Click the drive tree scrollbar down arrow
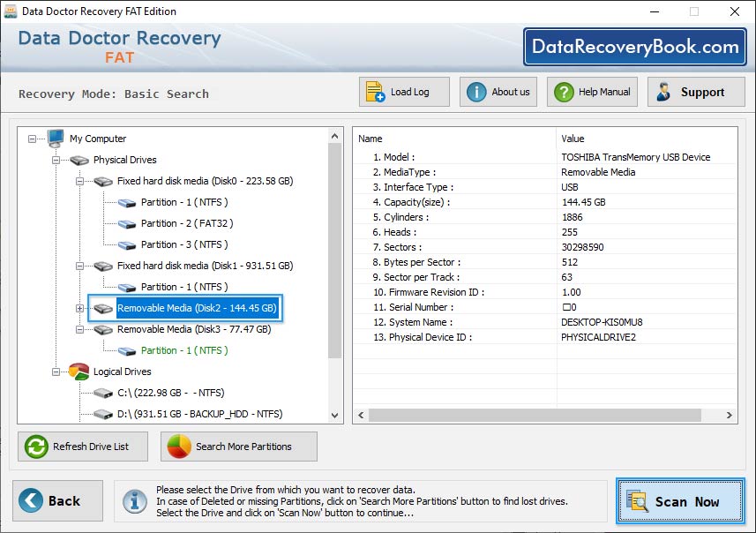 [335, 415]
